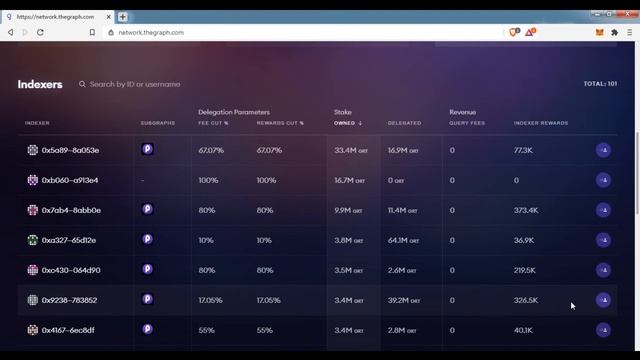Click the address bar URL network.thegraph.com
This screenshot has height=360, width=640.
(x=151, y=32)
